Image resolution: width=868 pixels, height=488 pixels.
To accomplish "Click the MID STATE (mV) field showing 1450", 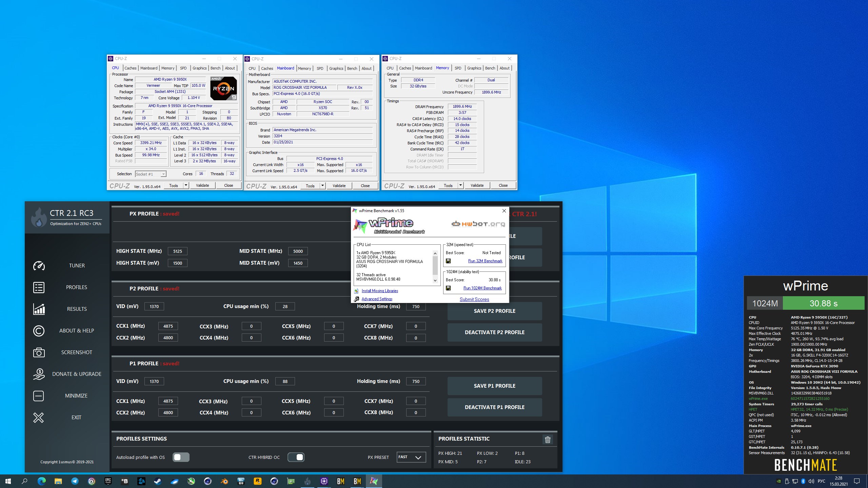I will 298,263.
